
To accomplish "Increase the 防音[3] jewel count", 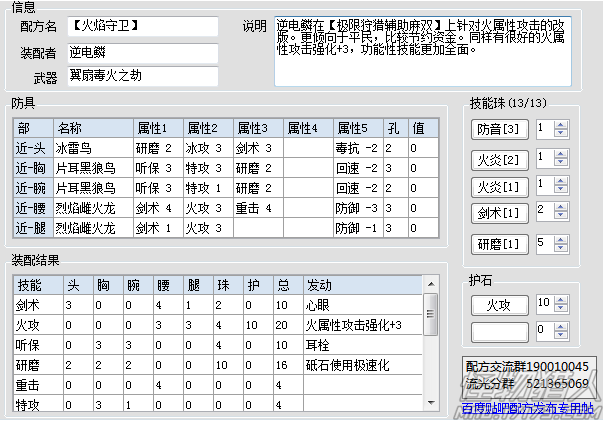I will pyautogui.click(x=560, y=124).
